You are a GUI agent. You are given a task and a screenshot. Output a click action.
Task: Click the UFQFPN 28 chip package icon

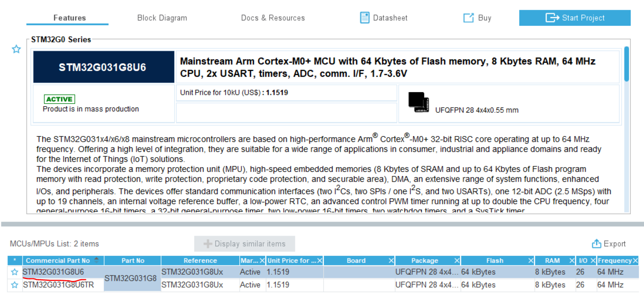[419, 102]
